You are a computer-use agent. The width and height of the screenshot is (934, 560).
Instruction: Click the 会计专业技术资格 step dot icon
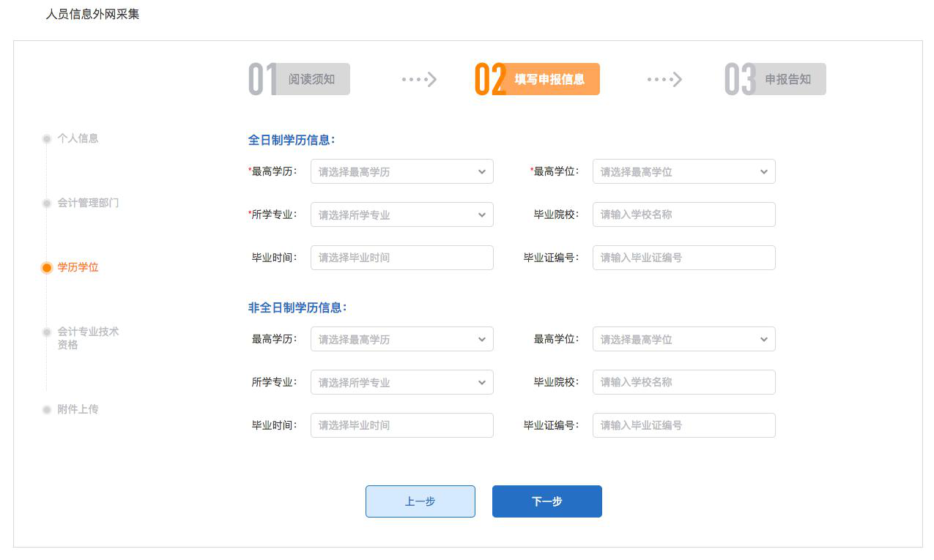(47, 332)
